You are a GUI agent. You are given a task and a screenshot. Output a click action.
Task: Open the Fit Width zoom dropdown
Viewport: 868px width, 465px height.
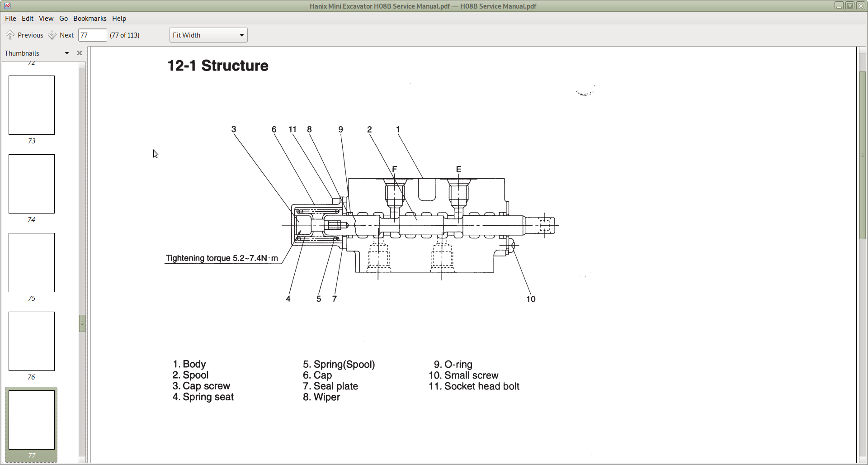tap(208, 35)
